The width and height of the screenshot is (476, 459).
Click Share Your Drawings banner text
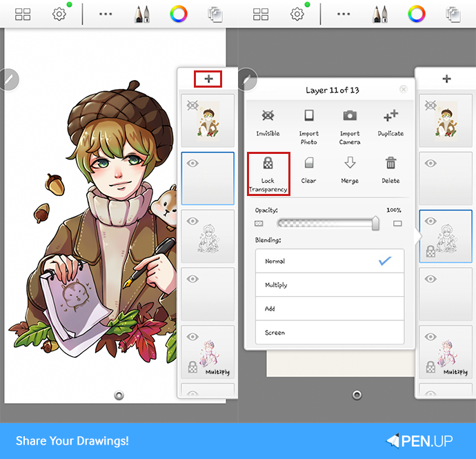point(72,441)
